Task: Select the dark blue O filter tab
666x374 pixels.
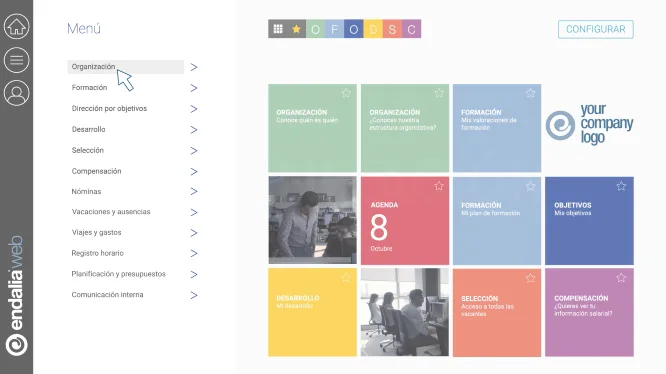Action: pos(354,29)
